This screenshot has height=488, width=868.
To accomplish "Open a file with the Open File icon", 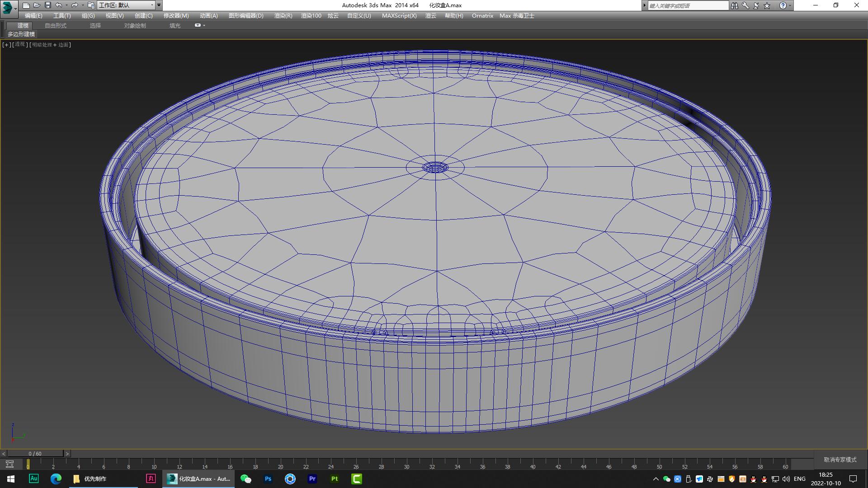I will (x=37, y=5).
